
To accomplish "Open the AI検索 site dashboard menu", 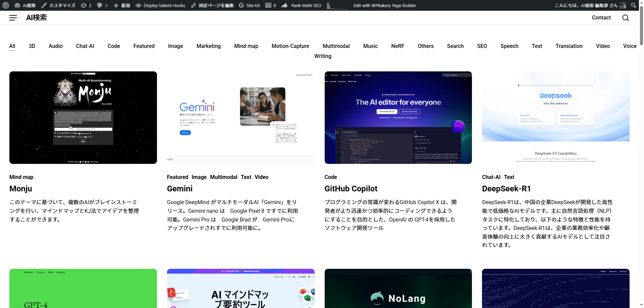I will tap(25, 5).
